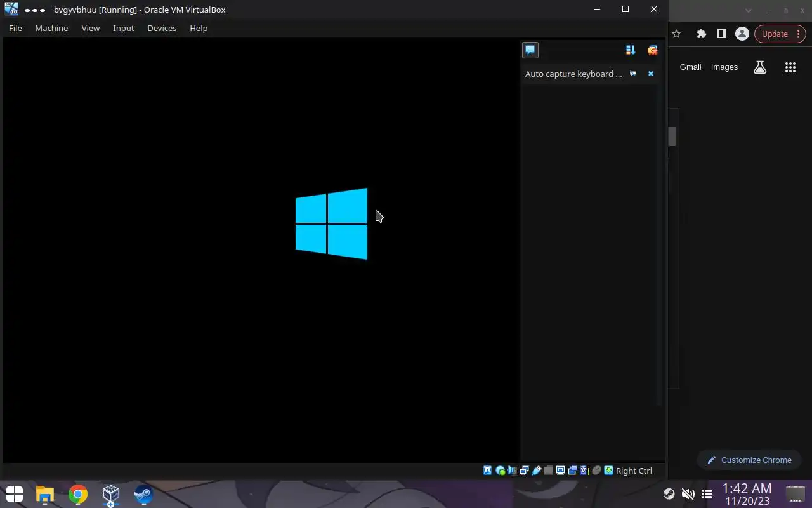Open Chrome profile avatar
The image size is (812, 508).
(x=742, y=34)
